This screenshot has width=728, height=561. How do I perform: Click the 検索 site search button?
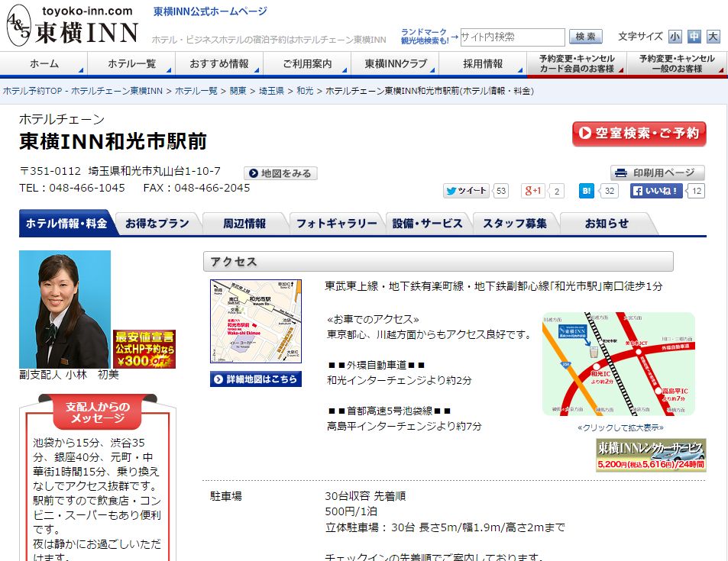[x=585, y=37]
